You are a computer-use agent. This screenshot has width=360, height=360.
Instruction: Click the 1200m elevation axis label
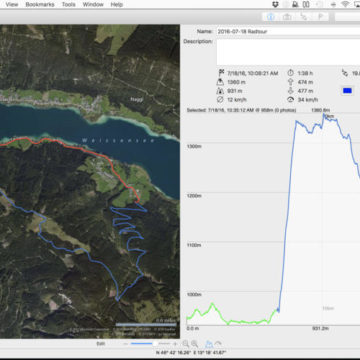pos(194,196)
